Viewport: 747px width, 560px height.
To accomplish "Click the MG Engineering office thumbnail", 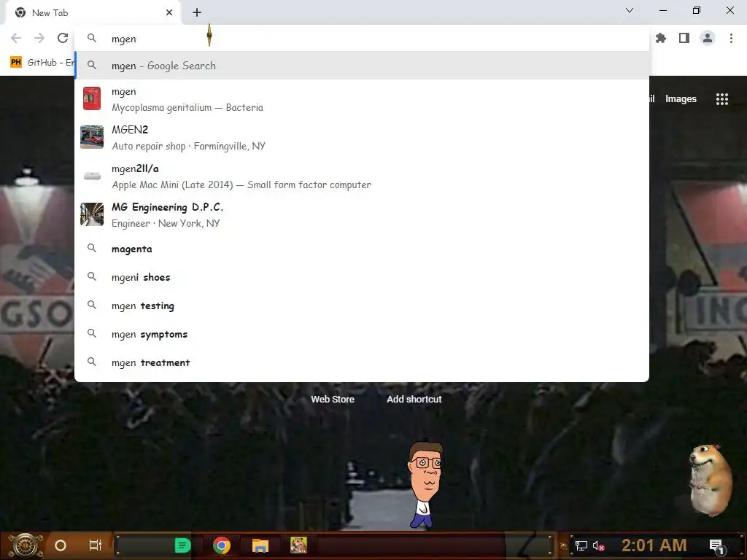I will tap(92, 214).
